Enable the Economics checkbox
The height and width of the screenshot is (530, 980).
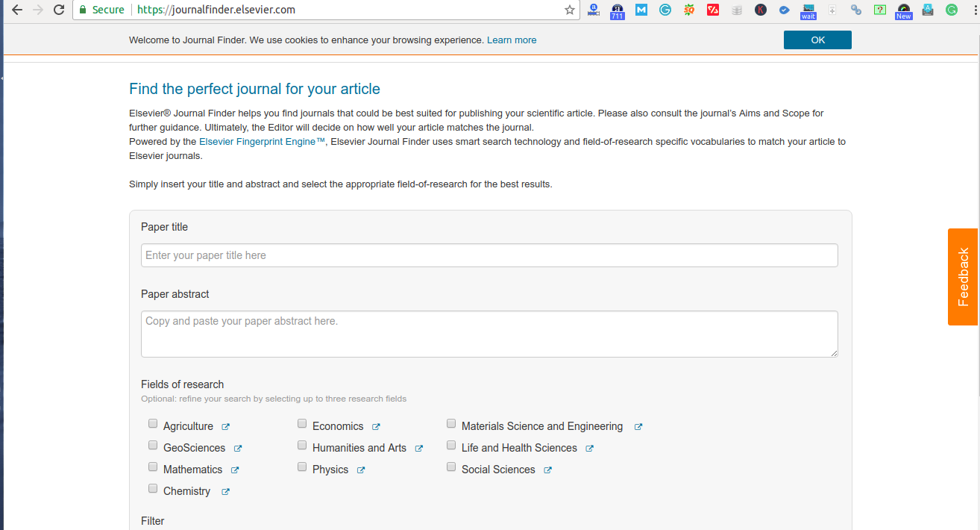click(302, 423)
